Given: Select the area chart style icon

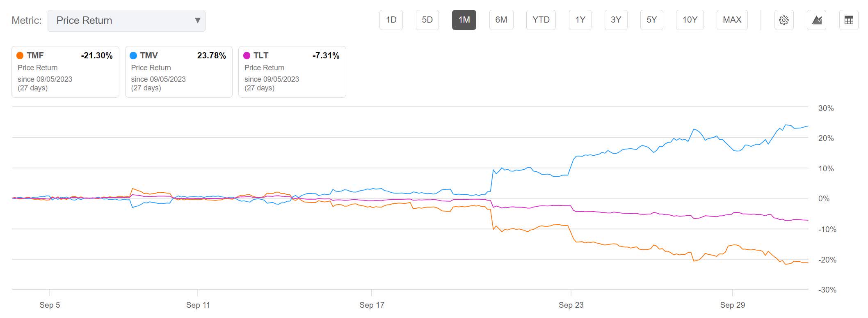Looking at the screenshot, I should click(x=816, y=20).
